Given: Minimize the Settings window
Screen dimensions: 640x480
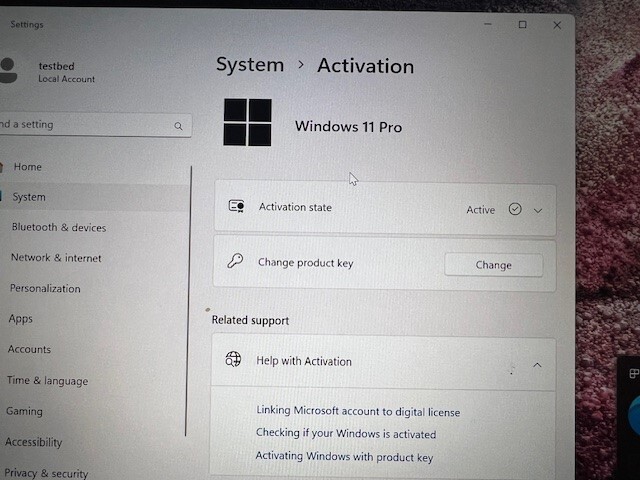Looking at the screenshot, I should click(488, 24).
